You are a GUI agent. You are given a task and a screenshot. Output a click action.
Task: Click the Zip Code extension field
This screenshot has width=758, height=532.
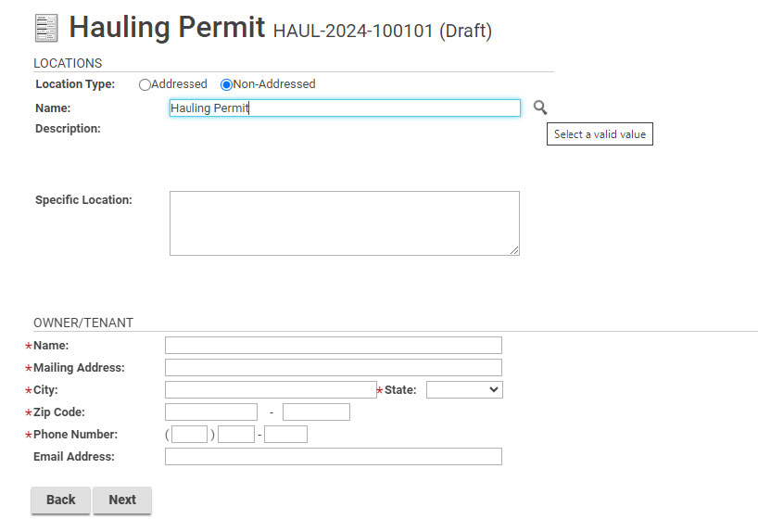tap(316, 412)
